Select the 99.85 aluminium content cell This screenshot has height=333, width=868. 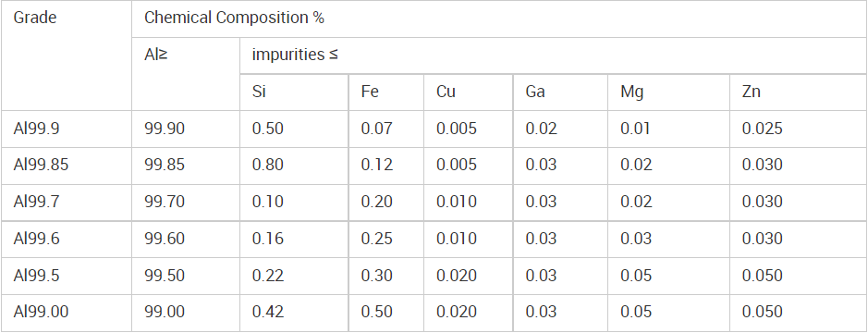point(186,166)
